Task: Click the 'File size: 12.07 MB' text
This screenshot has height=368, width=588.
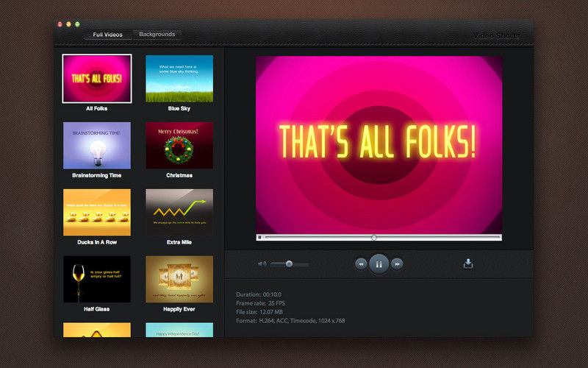Action: (x=259, y=311)
